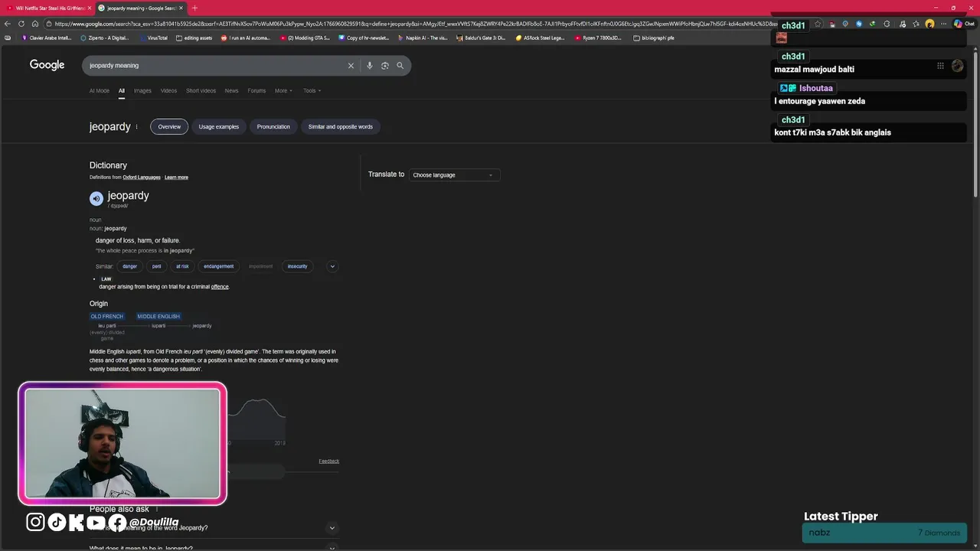Expand more similar words with the chevron
This screenshot has height=551, width=980.
click(x=332, y=266)
